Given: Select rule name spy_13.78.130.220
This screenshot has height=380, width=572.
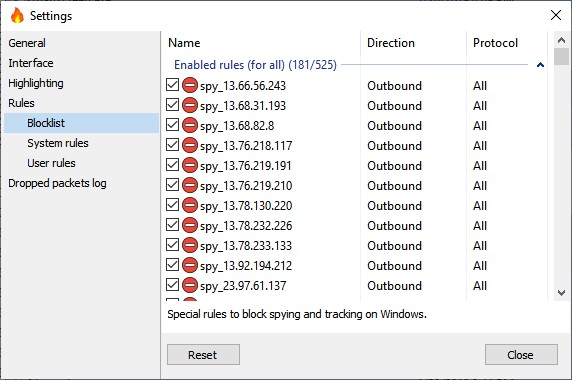Looking at the screenshot, I should click(x=246, y=206).
